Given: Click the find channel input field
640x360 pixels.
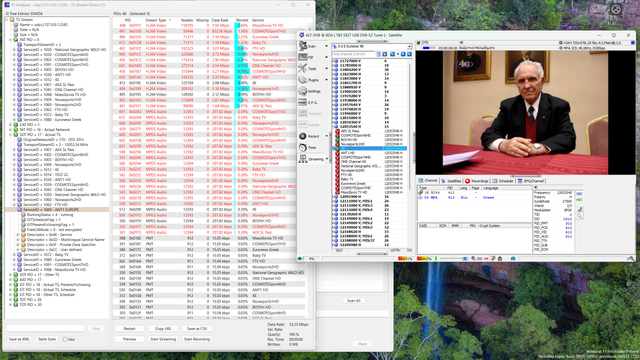Looking at the screenshot, I should pyautogui.click(x=353, y=54).
